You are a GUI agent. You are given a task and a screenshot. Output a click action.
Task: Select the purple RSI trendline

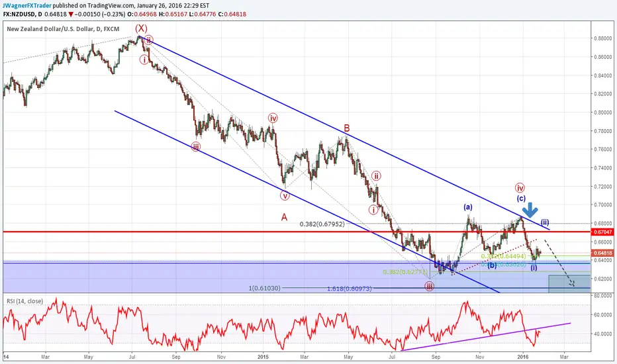(x=485, y=336)
